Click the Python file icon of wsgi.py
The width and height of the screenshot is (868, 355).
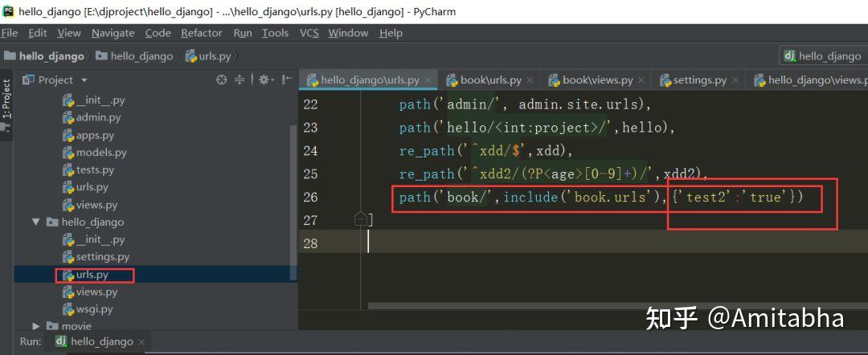[x=68, y=309]
